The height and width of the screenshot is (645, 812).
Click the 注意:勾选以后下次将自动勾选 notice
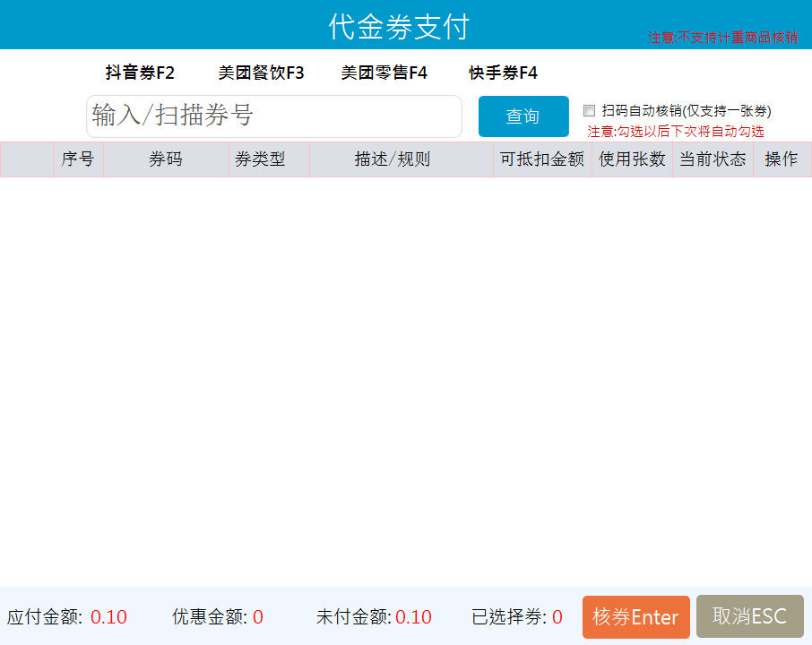(x=675, y=132)
